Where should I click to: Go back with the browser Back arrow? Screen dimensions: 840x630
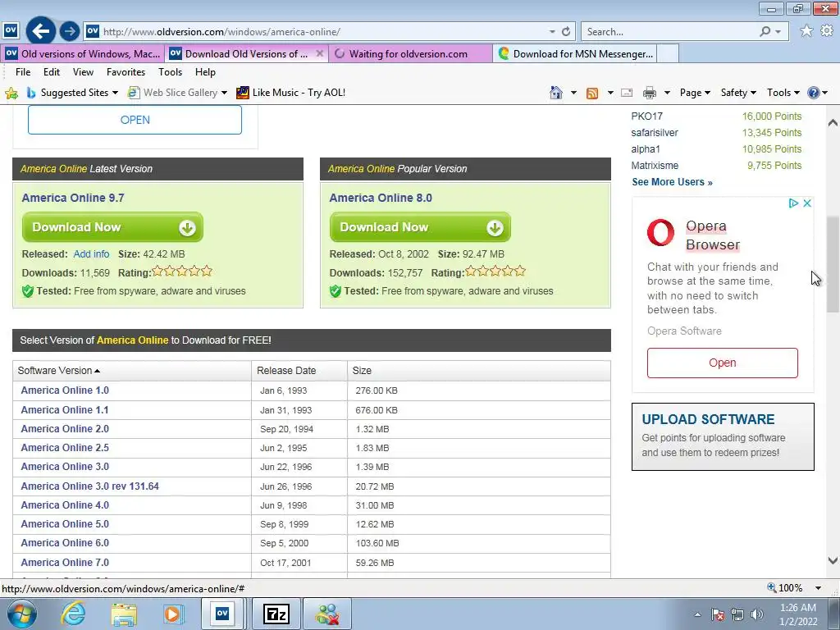click(41, 31)
